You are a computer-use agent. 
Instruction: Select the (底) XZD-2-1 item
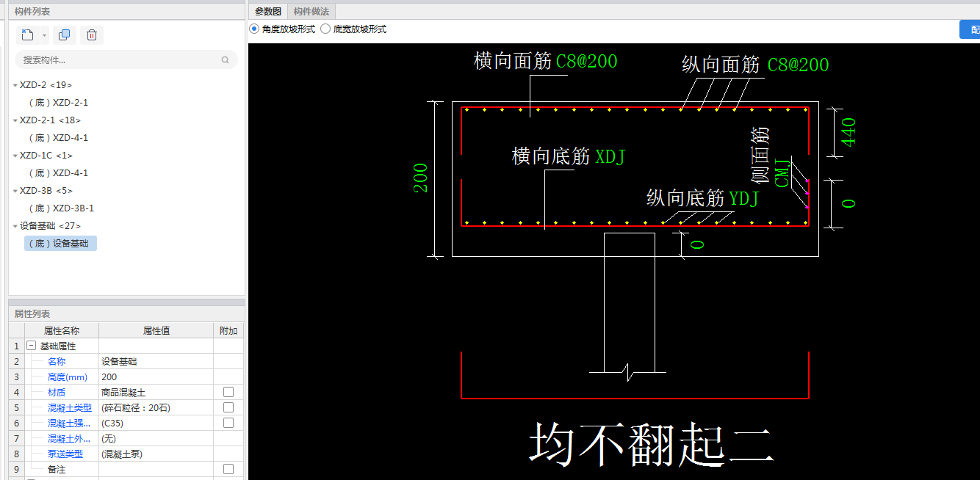[x=58, y=103]
